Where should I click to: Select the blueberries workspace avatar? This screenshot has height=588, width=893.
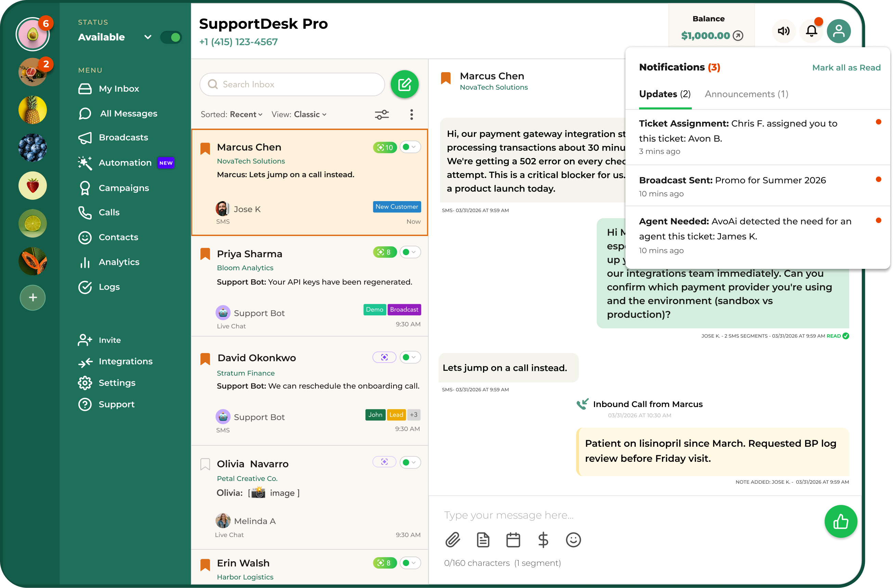pos(33,148)
